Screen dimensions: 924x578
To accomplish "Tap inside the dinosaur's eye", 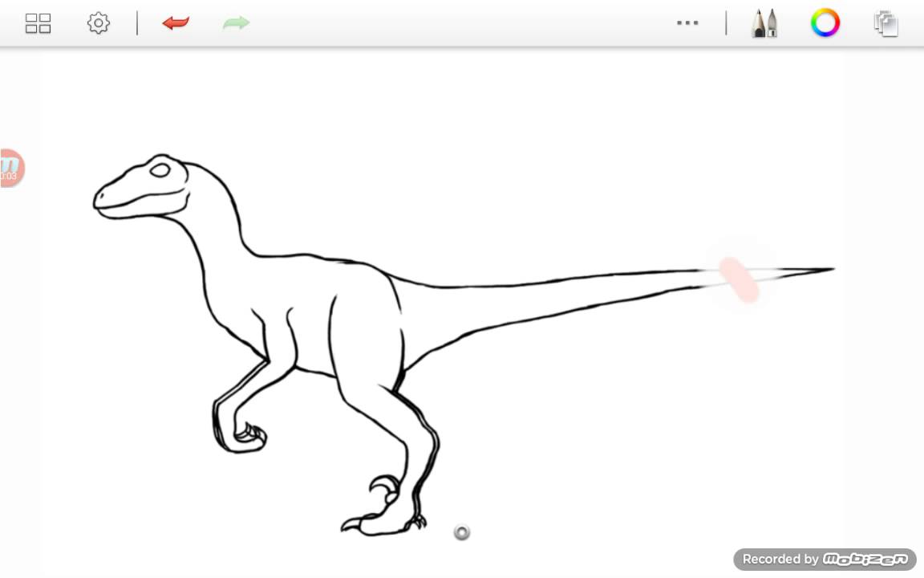I will 160,170.
